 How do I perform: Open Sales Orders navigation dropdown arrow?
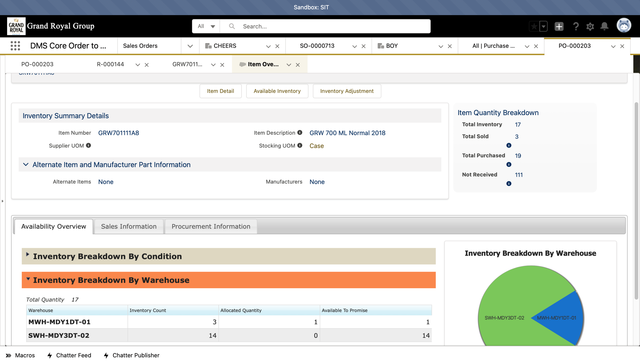pyautogui.click(x=190, y=46)
